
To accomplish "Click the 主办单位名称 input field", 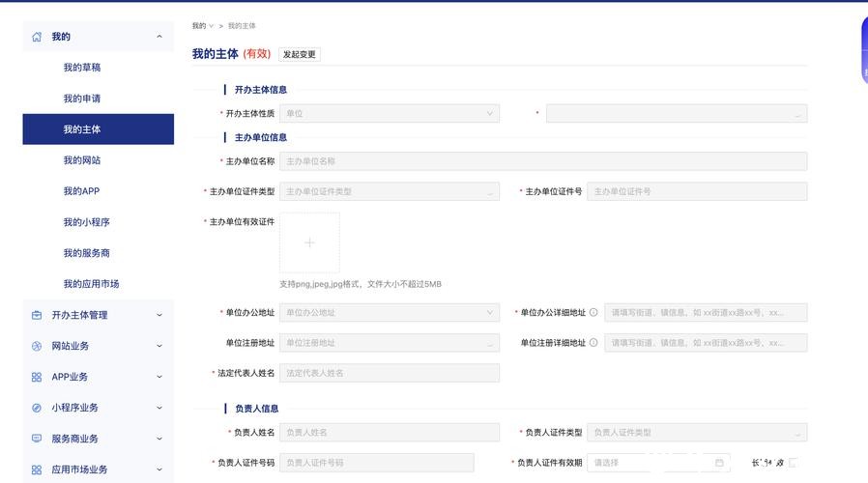I will (x=542, y=161).
